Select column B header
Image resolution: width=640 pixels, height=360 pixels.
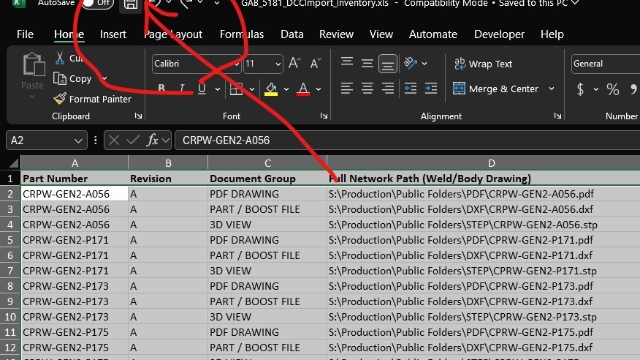pos(168,163)
